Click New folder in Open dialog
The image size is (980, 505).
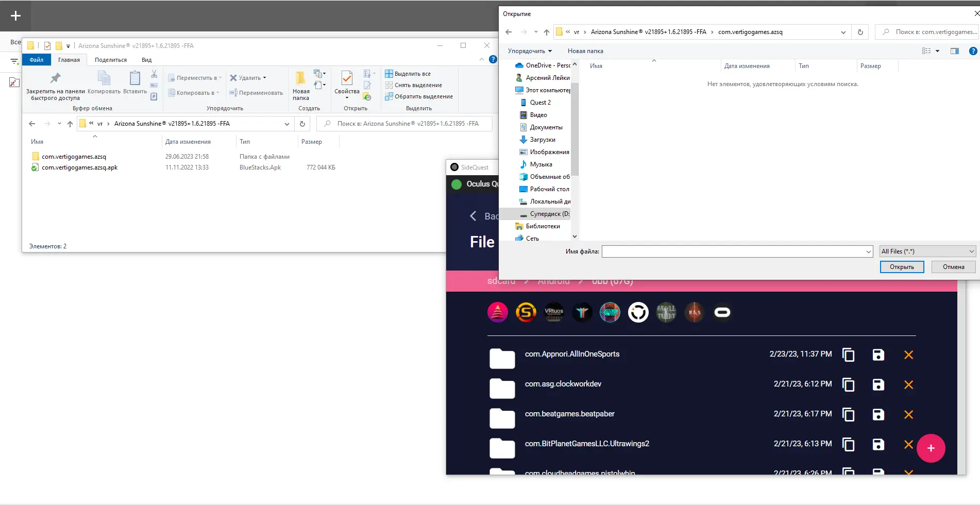pos(585,51)
